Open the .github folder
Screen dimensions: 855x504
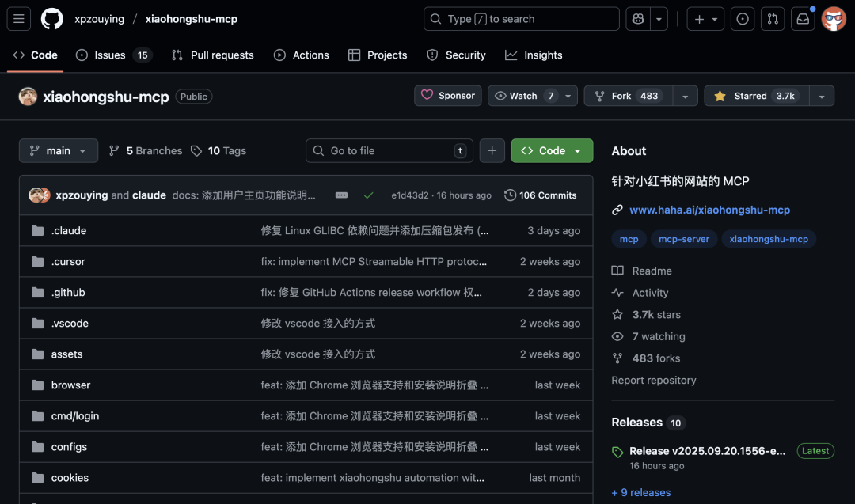click(x=68, y=293)
